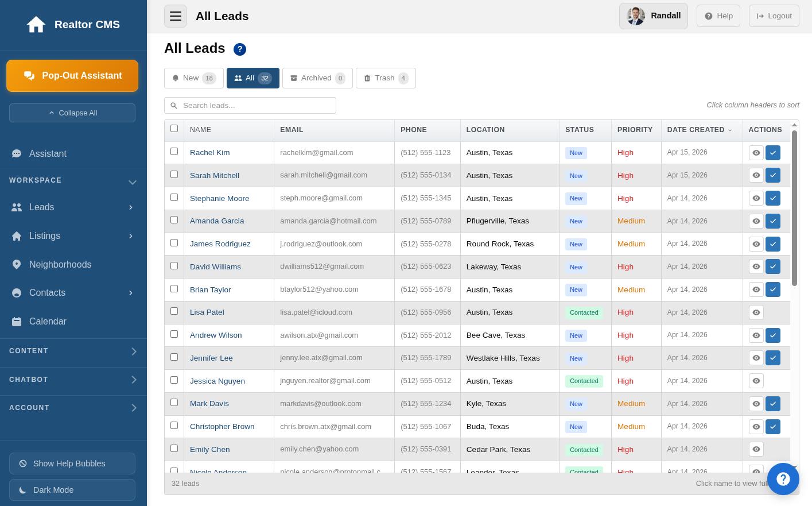Image resolution: width=812 pixels, height=506 pixels.
Task: Expand the Account section
Action: click(x=73, y=408)
